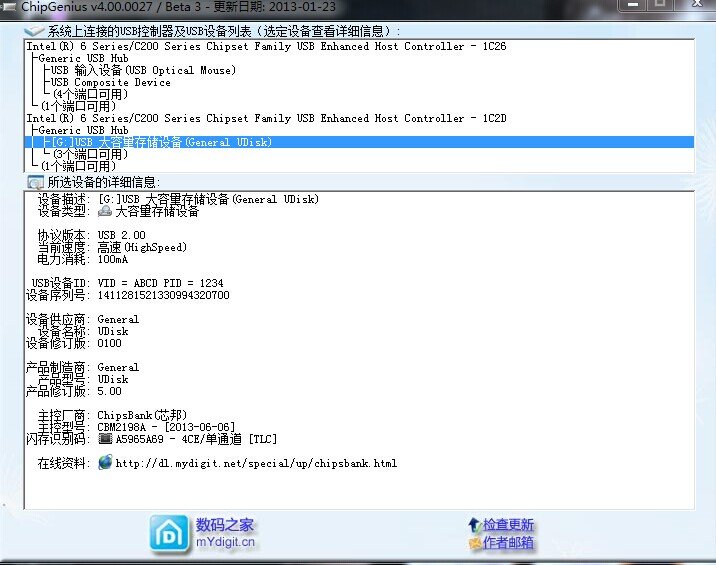Image resolution: width=716 pixels, height=565 pixels.
Task: Click the mYdigit house logo icon
Action: click(169, 533)
